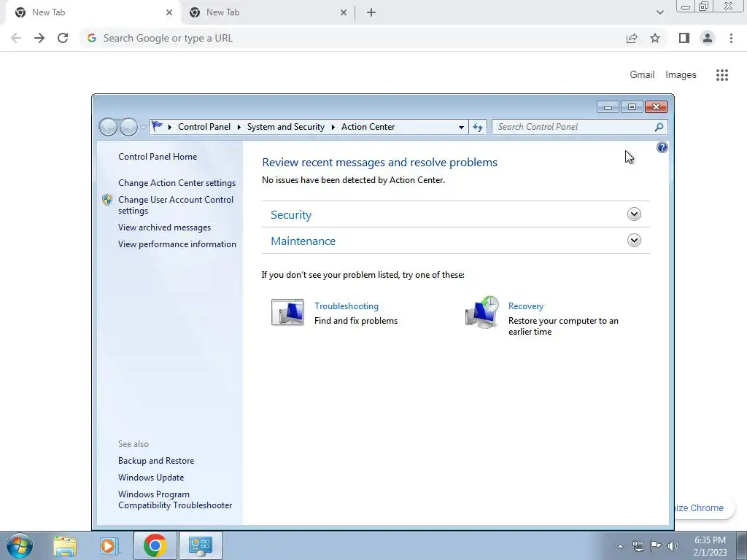The width and height of the screenshot is (747, 560).
Task: Open Google Images link
Action: click(x=681, y=75)
